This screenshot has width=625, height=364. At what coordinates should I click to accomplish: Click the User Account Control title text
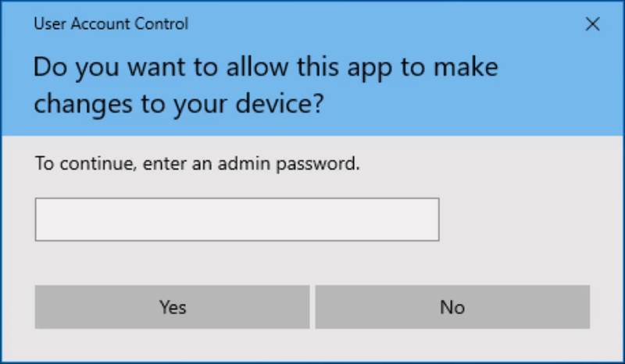click(111, 24)
